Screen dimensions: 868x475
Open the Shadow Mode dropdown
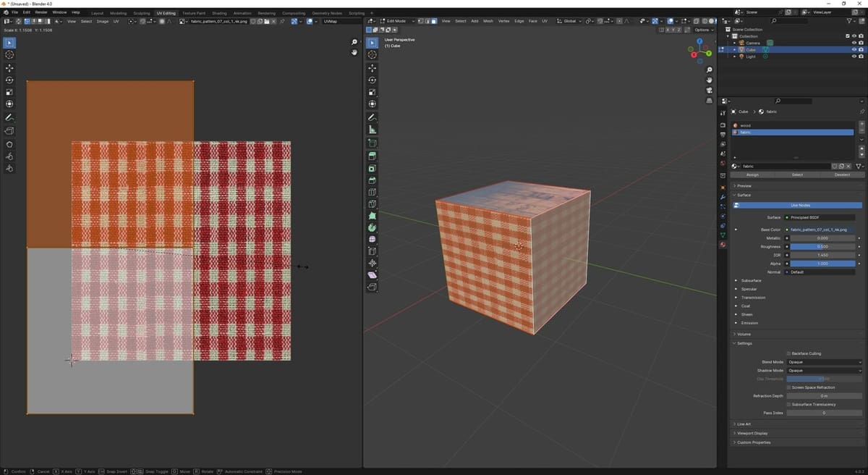(x=825, y=371)
